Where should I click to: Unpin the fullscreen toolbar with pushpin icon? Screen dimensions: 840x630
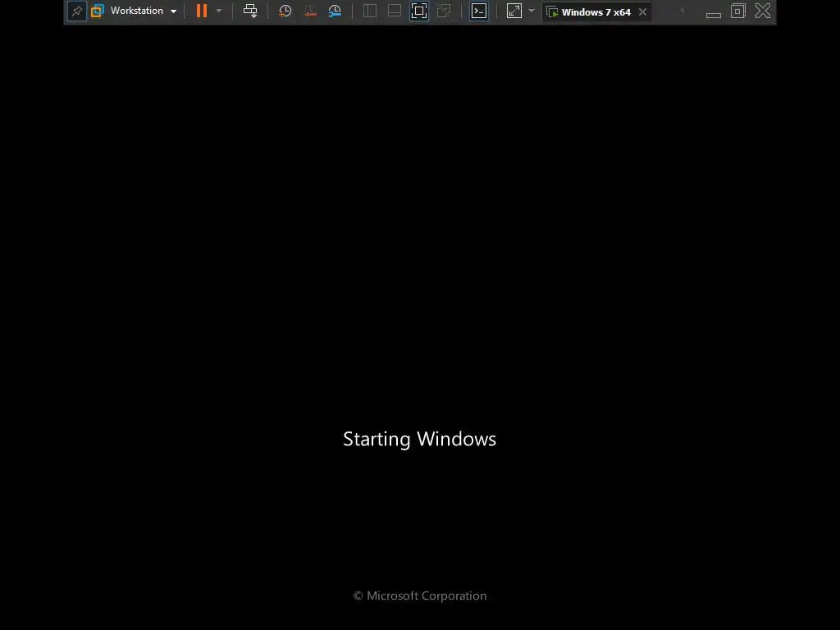click(76, 11)
